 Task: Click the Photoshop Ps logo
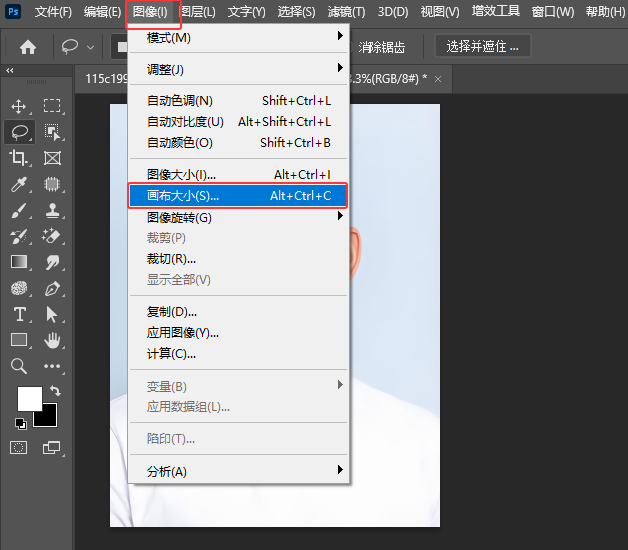coord(13,12)
